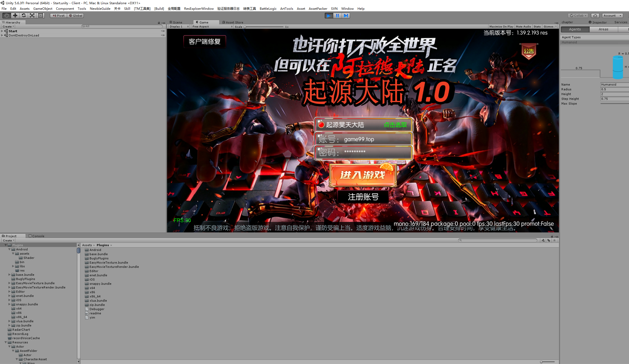Select the Rect transform tool icon
Image resolution: width=629 pixels, height=364 pixels.
click(x=40, y=16)
